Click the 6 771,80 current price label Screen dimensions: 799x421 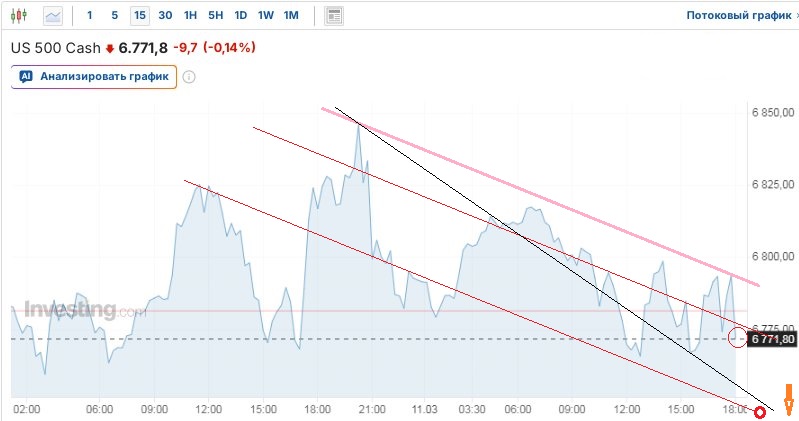click(x=772, y=339)
